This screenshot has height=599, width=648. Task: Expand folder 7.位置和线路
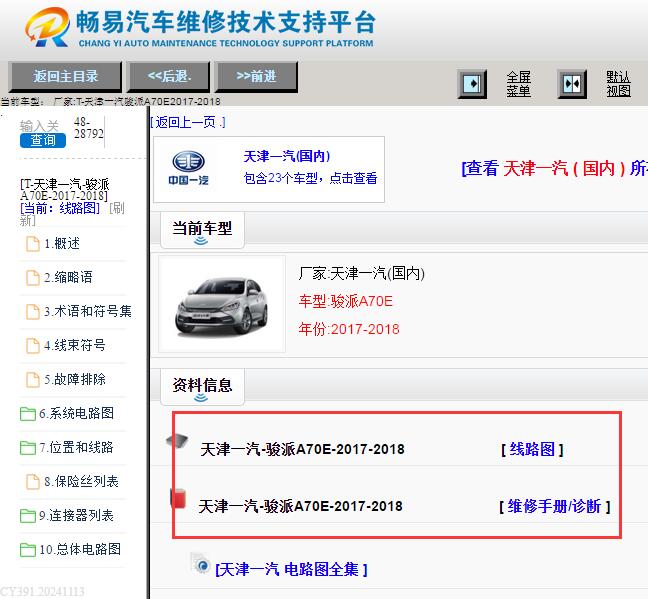76,447
